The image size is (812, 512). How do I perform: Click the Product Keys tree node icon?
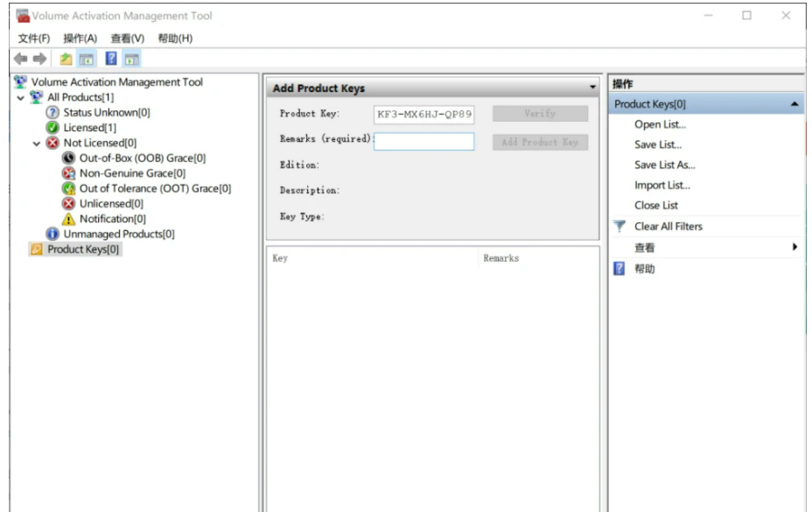tap(36, 249)
